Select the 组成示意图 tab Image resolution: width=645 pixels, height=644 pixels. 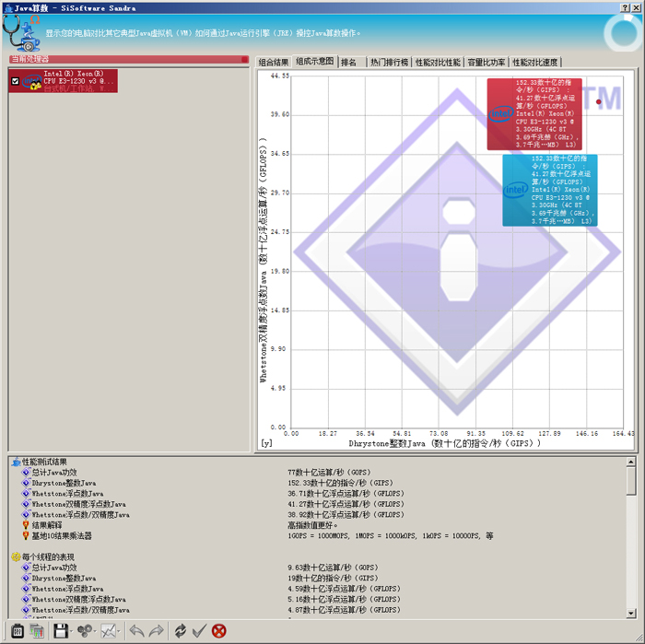point(315,62)
